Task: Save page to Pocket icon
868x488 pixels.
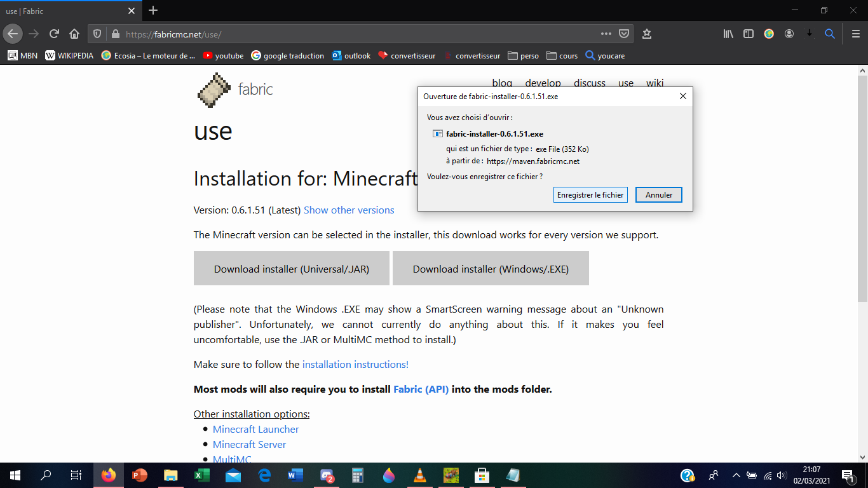Action: pyautogui.click(x=624, y=34)
